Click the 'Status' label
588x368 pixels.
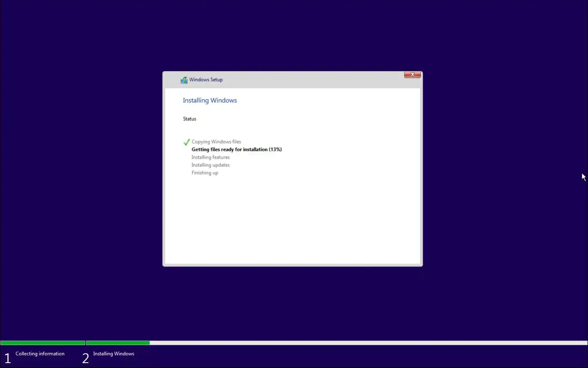click(x=189, y=119)
